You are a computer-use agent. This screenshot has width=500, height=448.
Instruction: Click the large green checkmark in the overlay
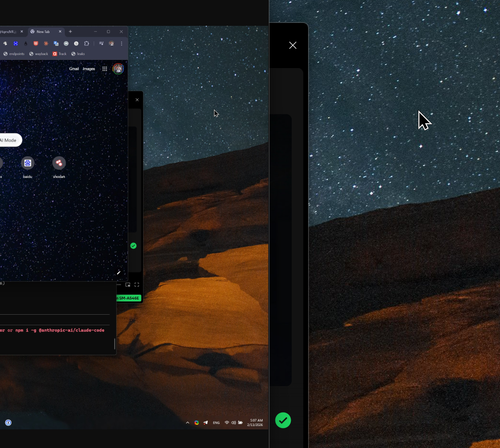tap(283, 420)
